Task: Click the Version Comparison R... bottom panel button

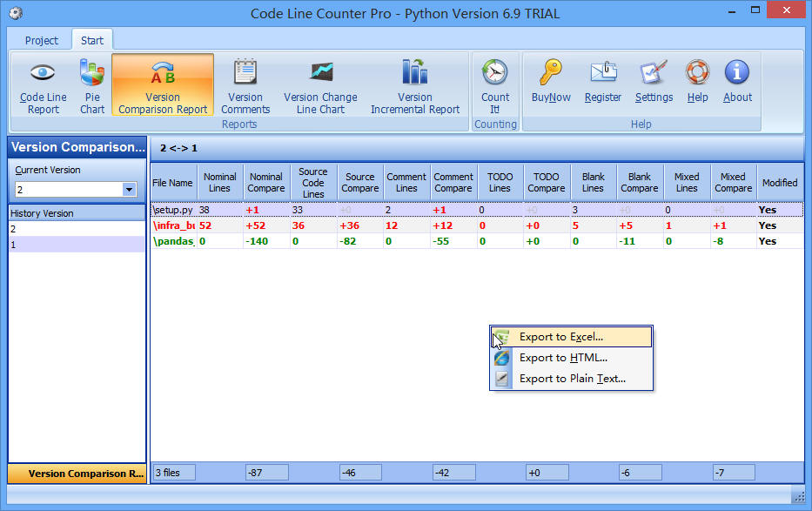Action: [x=77, y=474]
